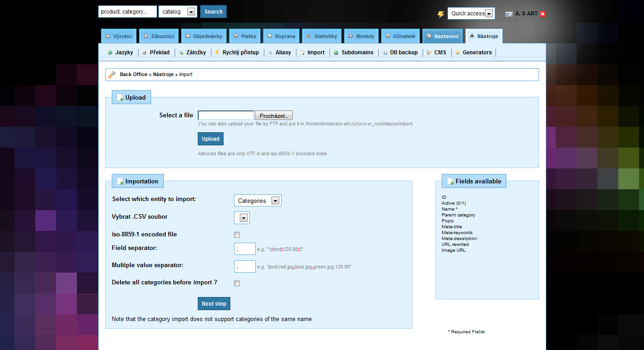644x350 pixels.
Task: Click the Field separator input box
Action: (244, 249)
